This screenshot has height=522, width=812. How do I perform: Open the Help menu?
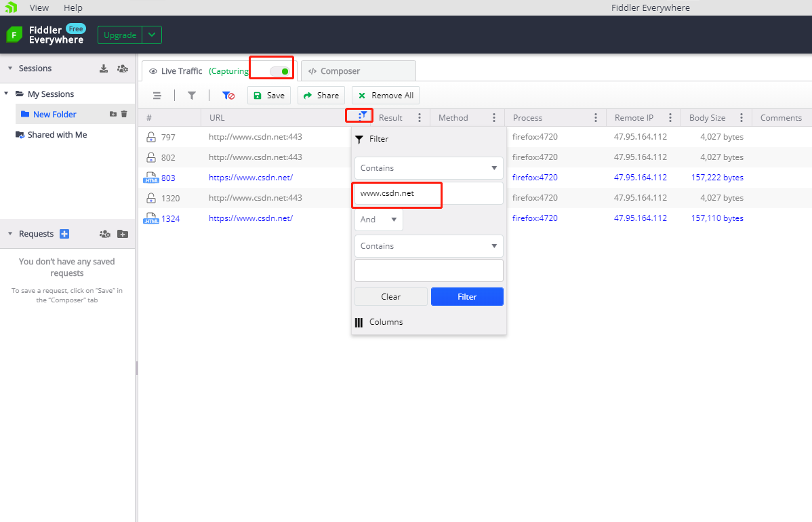coord(73,7)
